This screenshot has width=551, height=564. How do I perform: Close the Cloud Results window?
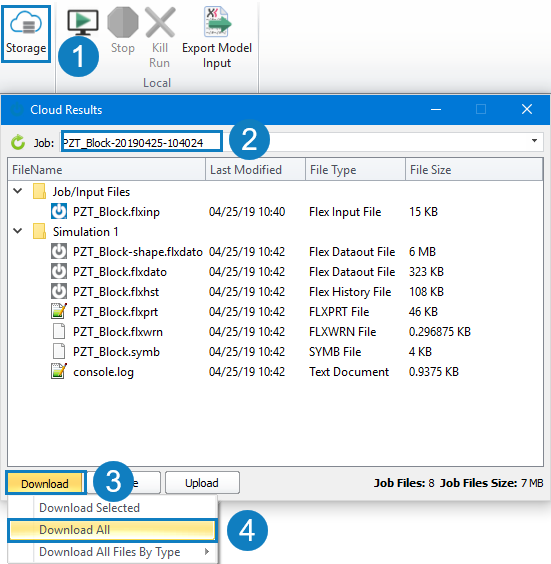(527, 109)
